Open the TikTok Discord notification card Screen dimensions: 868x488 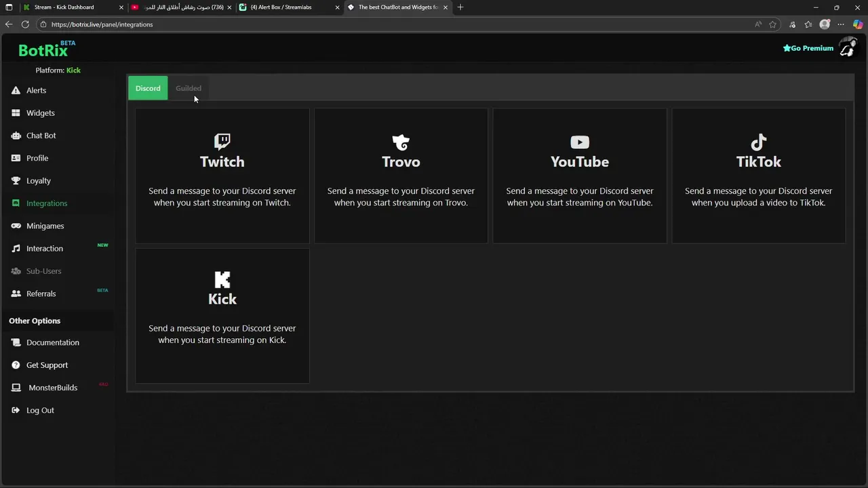[758, 176]
